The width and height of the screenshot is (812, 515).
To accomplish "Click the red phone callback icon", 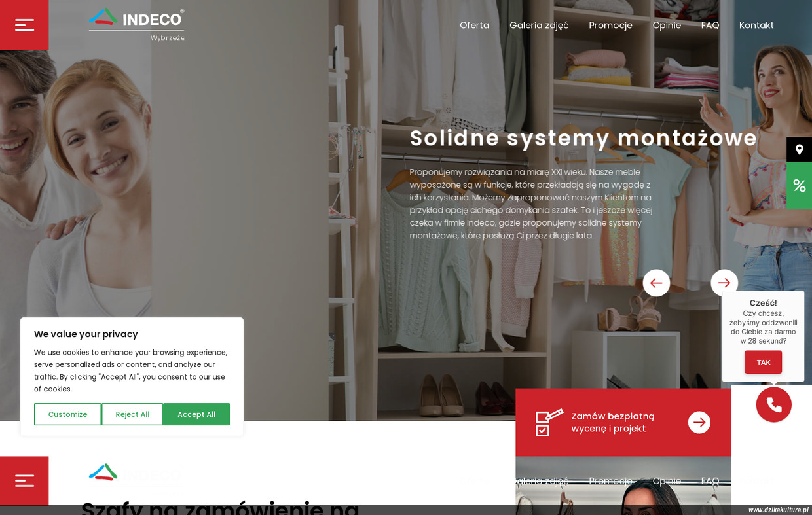I will coord(774,404).
